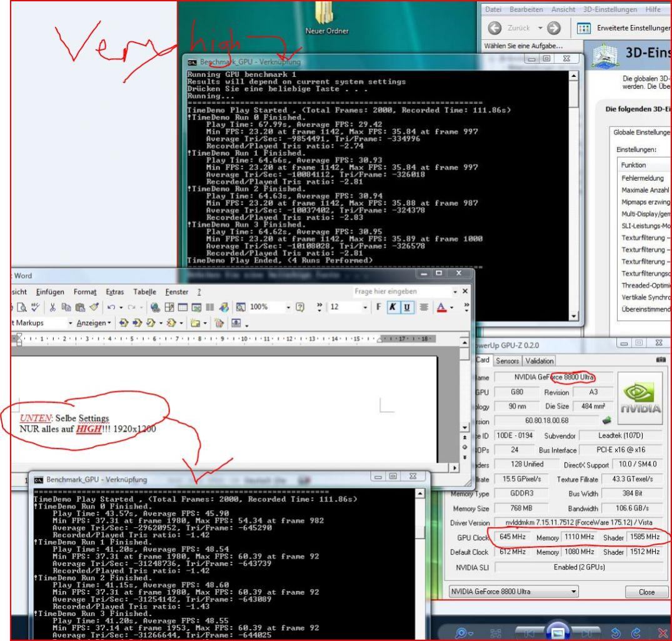Open the undo history dropdown arrow

[121, 308]
